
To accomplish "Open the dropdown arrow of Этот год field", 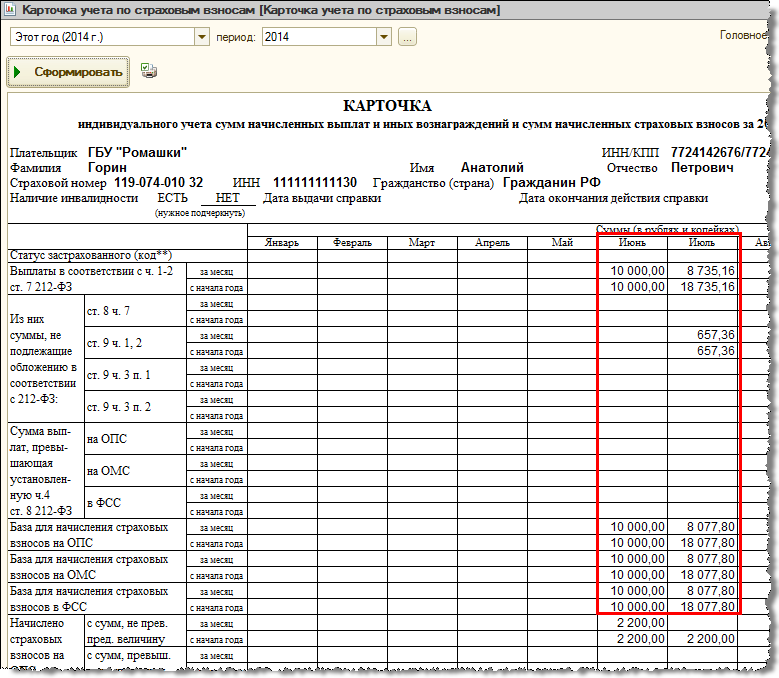I will coord(199,37).
